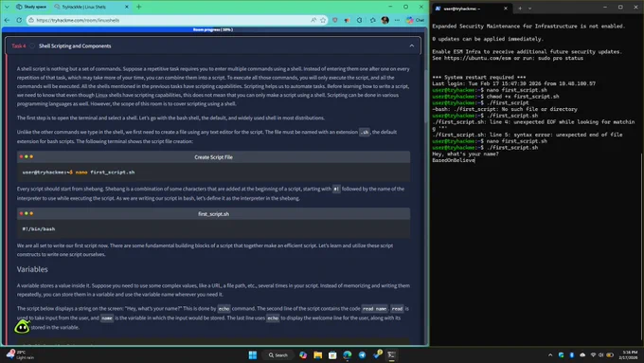Add this page to favorites
This screenshot has width=644, height=363.
tap(323, 20)
